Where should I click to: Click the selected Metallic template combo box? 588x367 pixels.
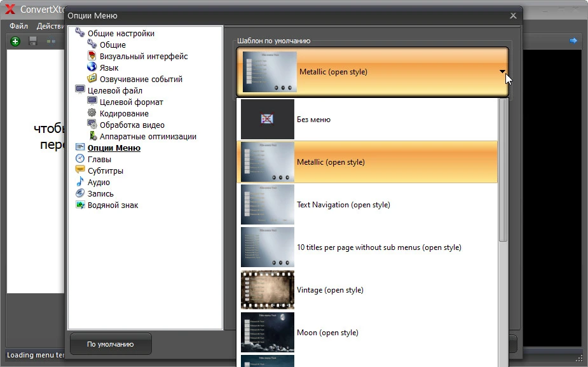373,72
